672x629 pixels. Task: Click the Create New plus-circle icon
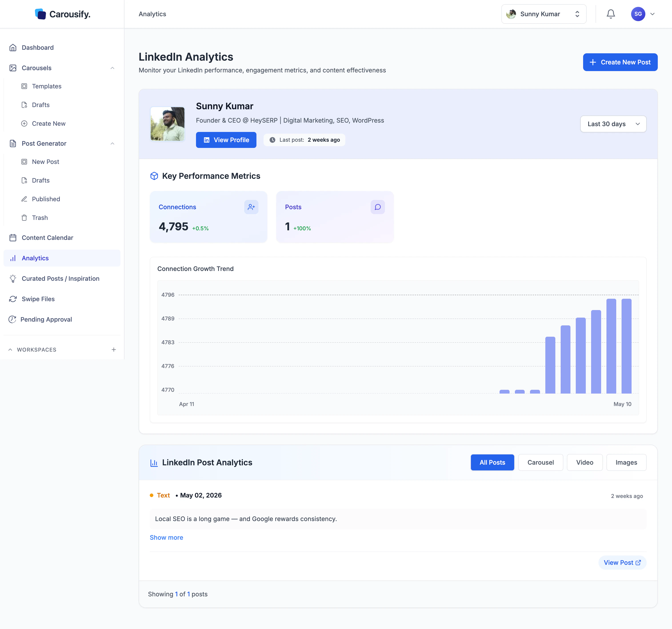tap(24, 124)
